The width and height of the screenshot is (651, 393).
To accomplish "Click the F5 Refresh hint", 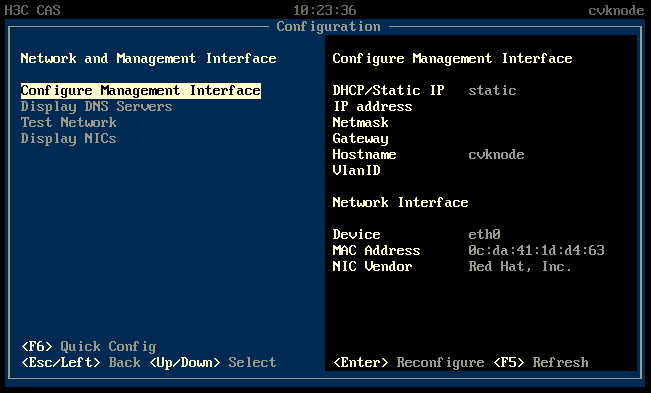I will coord(541,362).
